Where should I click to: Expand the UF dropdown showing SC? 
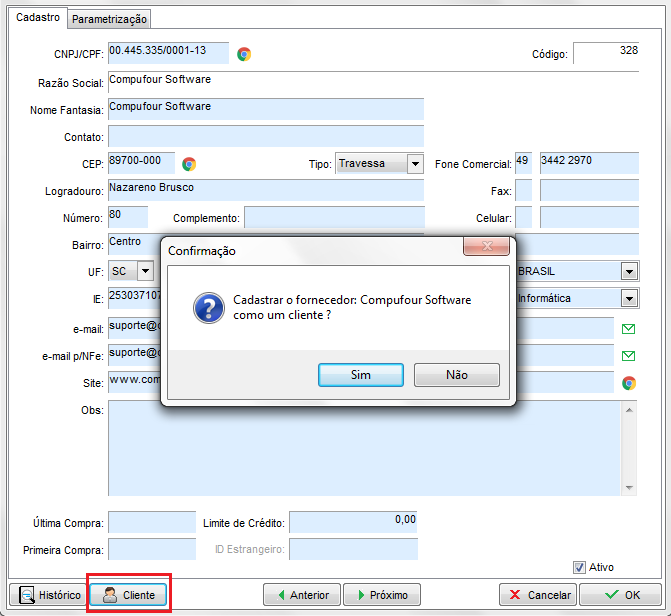tap(145, 271)
